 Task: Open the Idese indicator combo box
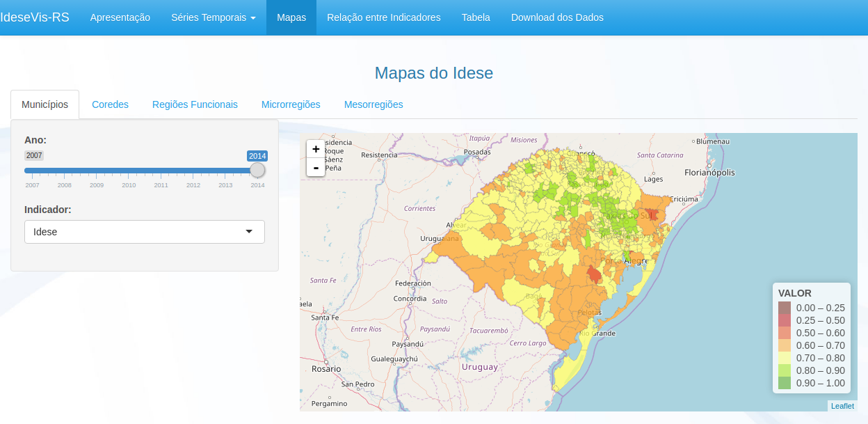[x=144, y=231]
